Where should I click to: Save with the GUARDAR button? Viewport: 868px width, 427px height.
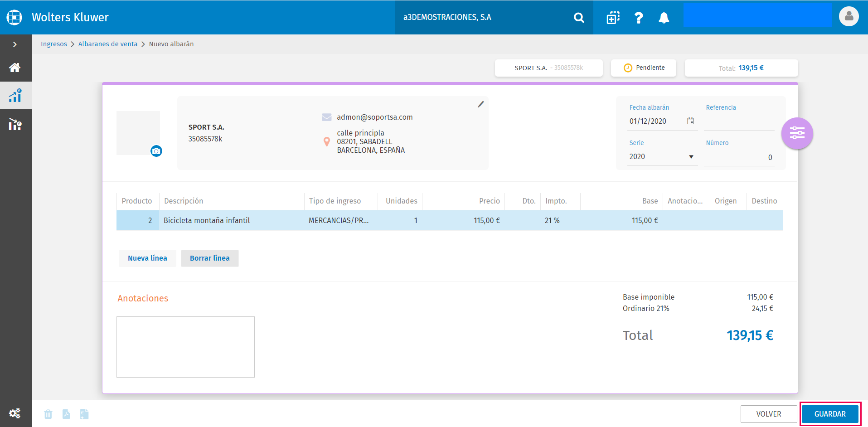[x=830, y=414]
